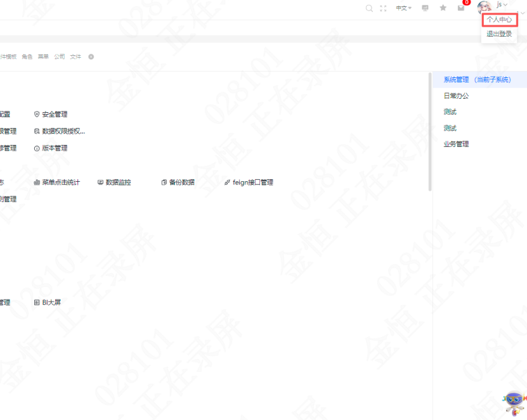527x420 pixels.
Task: Open BI大屏 dashboard entry
Action: [48, 303]
